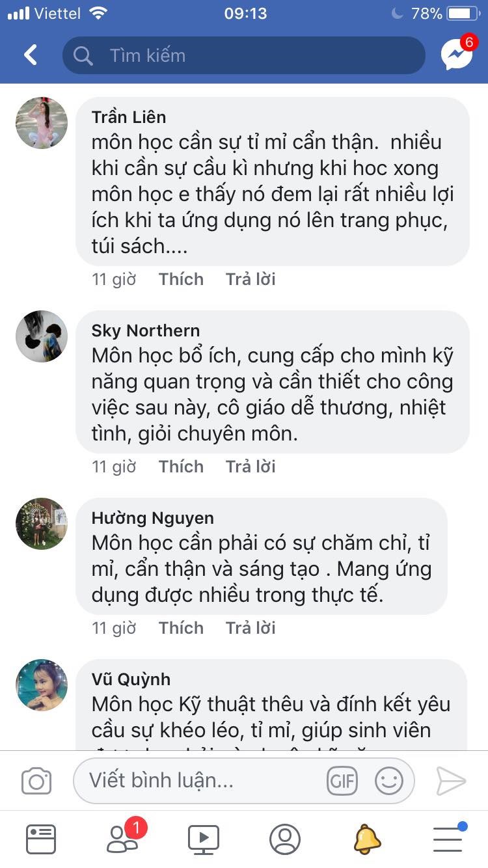Image resolution: width=488 pixels, height=868 pixels.
Task: Open the emoji smiley picker
Action: pyautogui.click(x=389, y=781)
